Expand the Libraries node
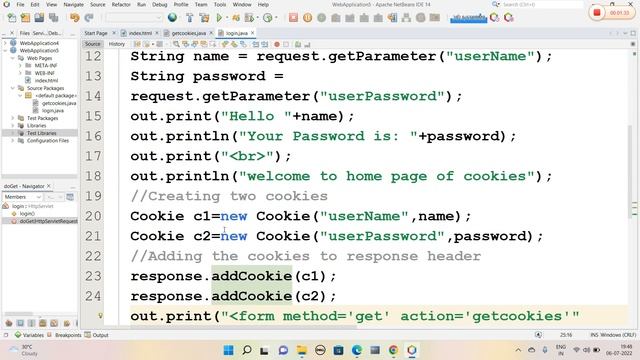The height and width of the screenshot is (360, 640). [13, 126]
